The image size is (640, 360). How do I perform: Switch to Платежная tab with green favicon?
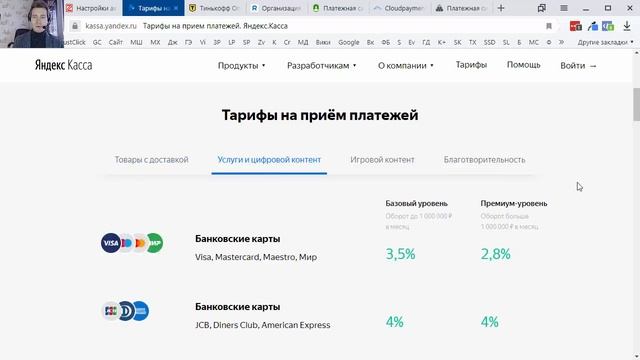(338, 8)
